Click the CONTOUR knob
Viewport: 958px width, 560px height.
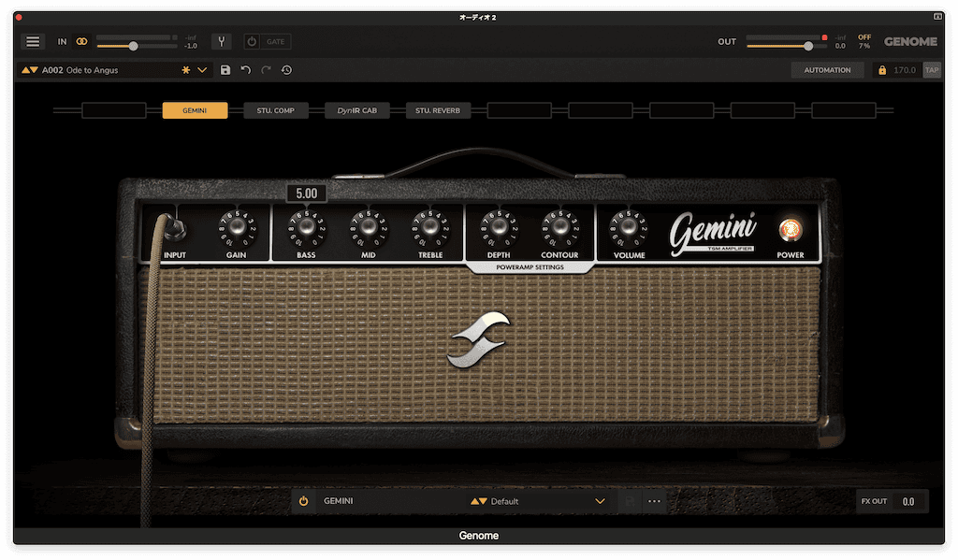(559, 227)
